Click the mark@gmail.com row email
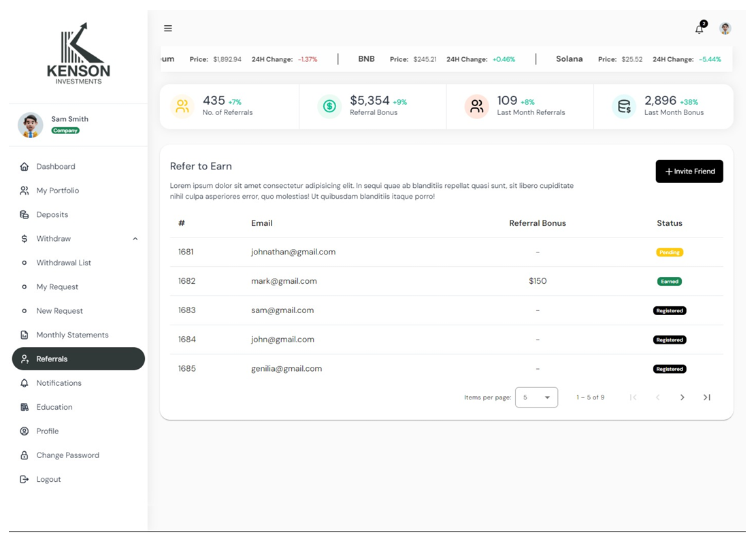The image size is (756, 539). [284, 281]
